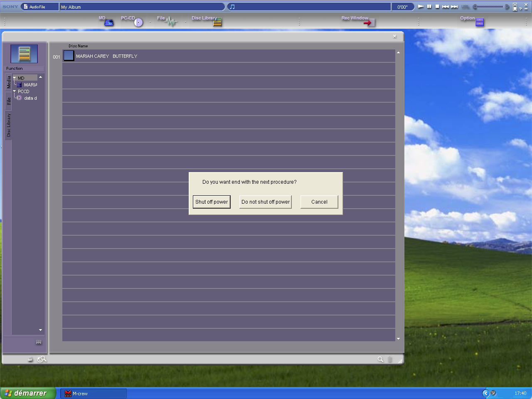Collapse the PCCD tree node
Viewport: 532px width, 399px height.
click(x=15, y=91)
